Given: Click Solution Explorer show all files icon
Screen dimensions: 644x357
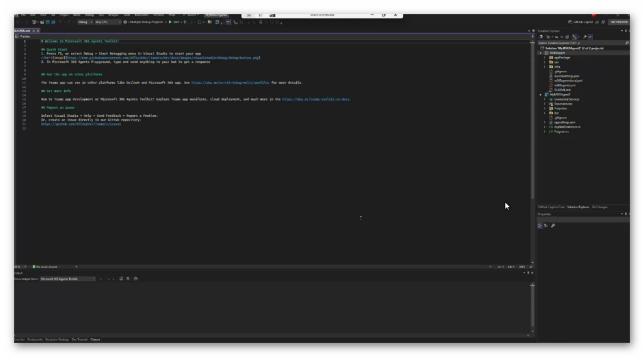Looking at the screenshot, I should click(x=567, y=37).
